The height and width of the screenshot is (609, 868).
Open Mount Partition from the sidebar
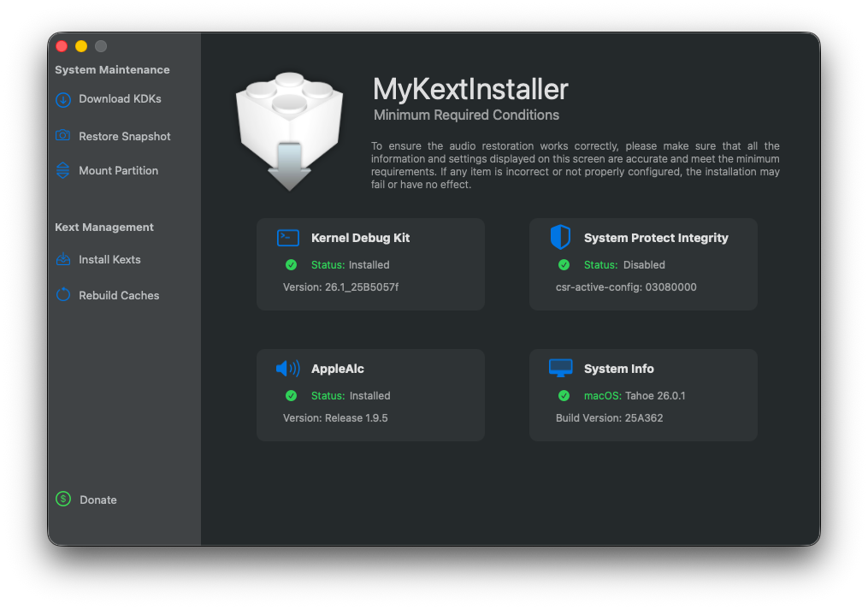click(x=118, y=171)
